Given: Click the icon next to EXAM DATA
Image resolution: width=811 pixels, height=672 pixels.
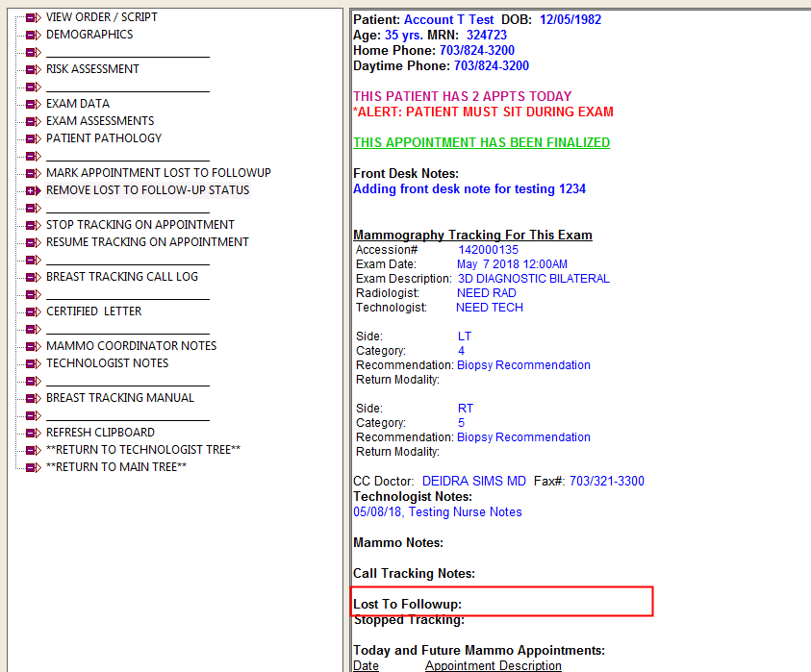Looking at the screenshot, I should point(33,104).
